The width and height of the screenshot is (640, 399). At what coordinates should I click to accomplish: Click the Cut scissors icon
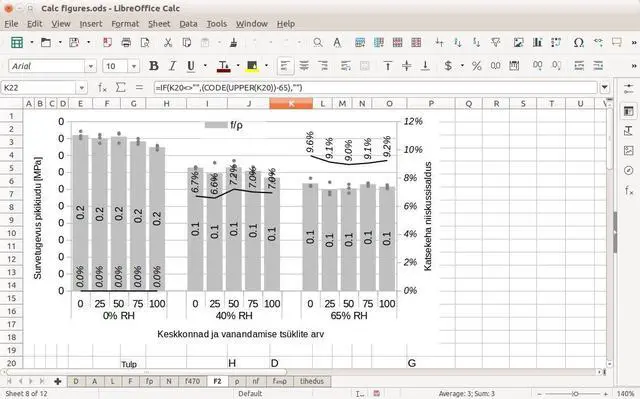tap(168, 42)
